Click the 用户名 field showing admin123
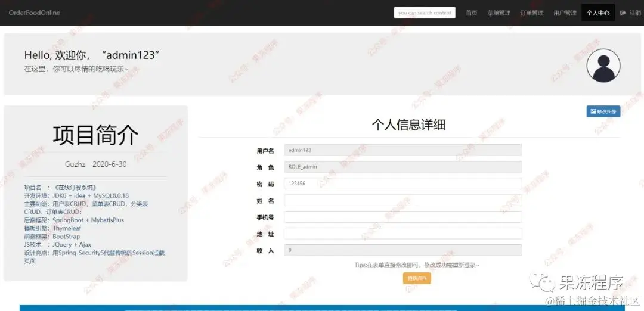 [403, 150]
